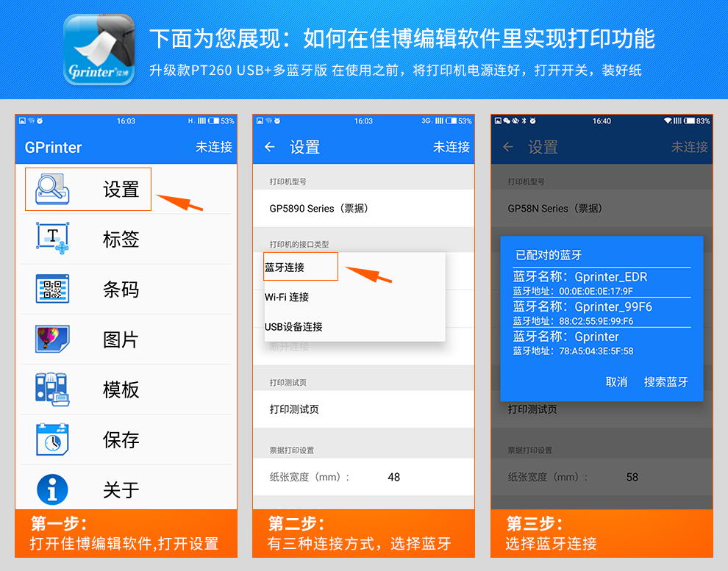The height and width of the screenshot is (571, 728).
Task: Open the 设置 settings icon in first phone
Action: point(52,190)
